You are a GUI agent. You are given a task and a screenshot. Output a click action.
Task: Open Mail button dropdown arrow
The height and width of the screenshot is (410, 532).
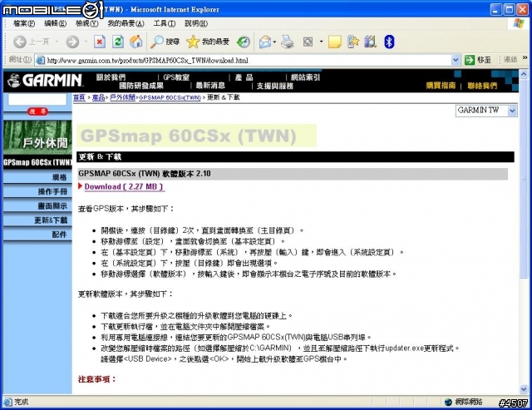(x=274, y=42)
